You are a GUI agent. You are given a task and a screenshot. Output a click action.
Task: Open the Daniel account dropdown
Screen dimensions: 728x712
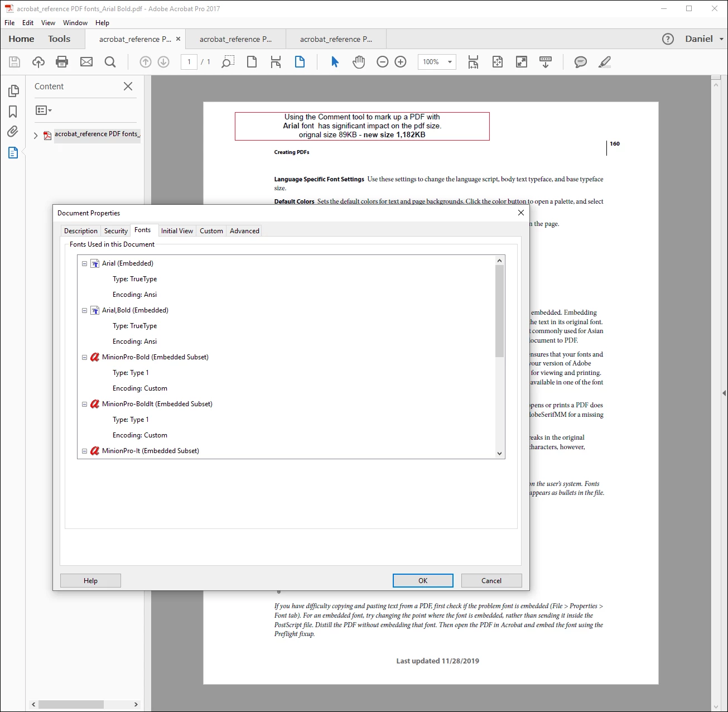pyautogui.click(x=704, y=39)
